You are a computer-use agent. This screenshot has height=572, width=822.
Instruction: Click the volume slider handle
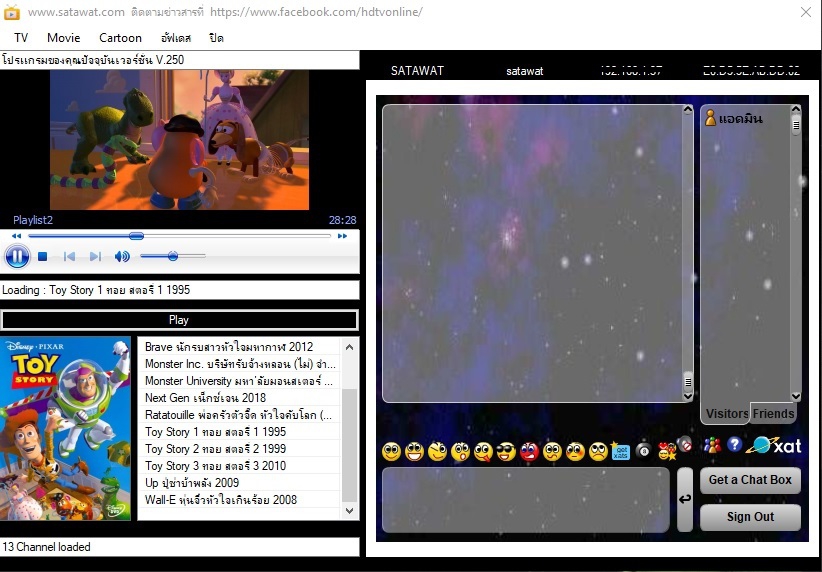(172, 256)
